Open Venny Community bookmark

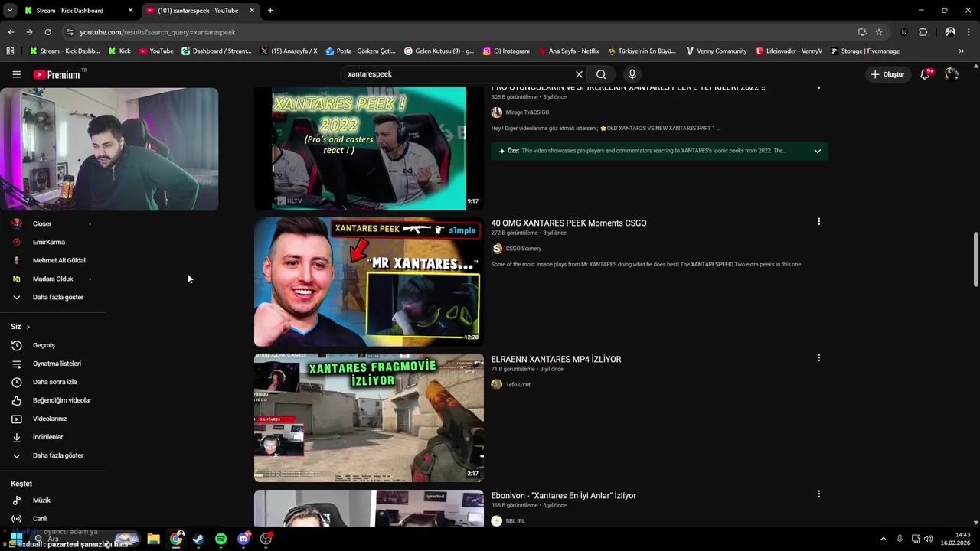(x=716, y=51)
